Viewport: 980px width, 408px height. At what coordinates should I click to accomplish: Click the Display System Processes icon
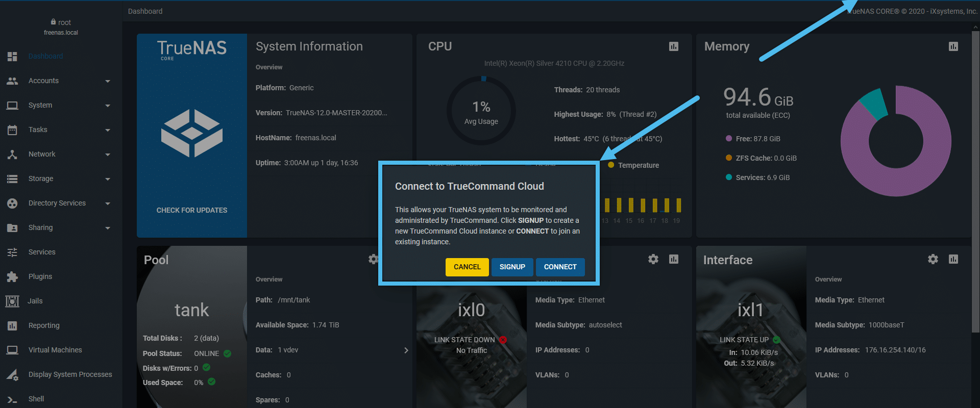(12, 374)
